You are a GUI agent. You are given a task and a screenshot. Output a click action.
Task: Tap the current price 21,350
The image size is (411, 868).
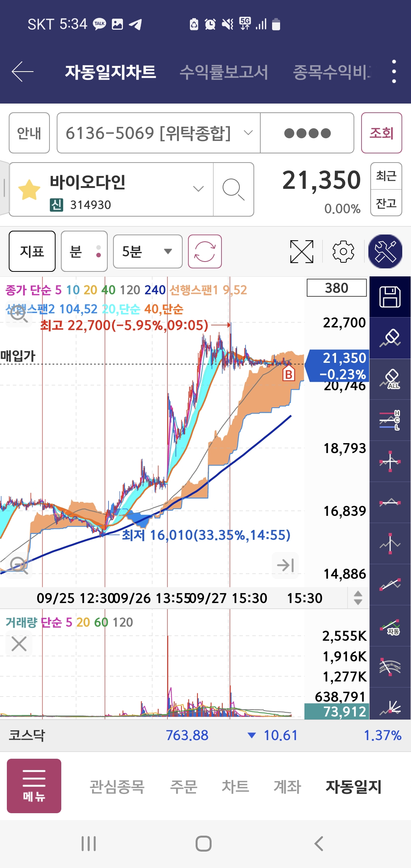click(321, 180)
